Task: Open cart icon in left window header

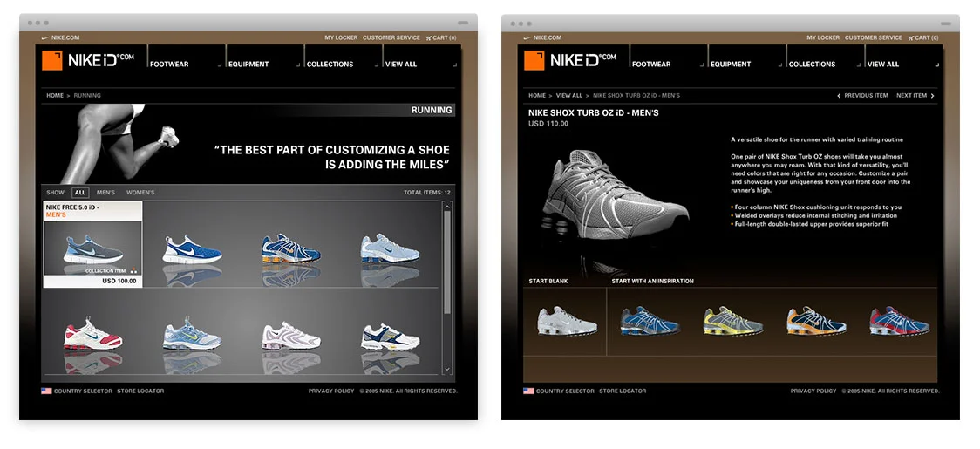Action: [429, 38]
